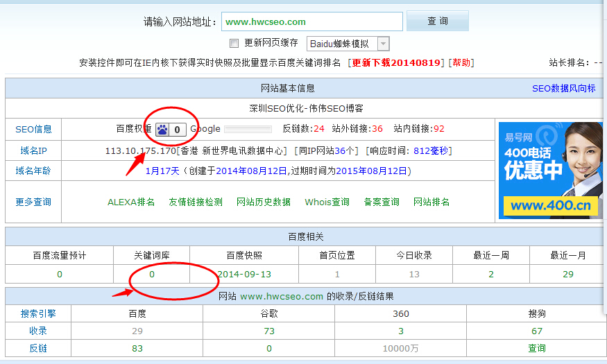Image resolution: width=607 pixels, height=364 pixels.
Task: Click the Baidu paw weight icon
Action: [162, 129]
